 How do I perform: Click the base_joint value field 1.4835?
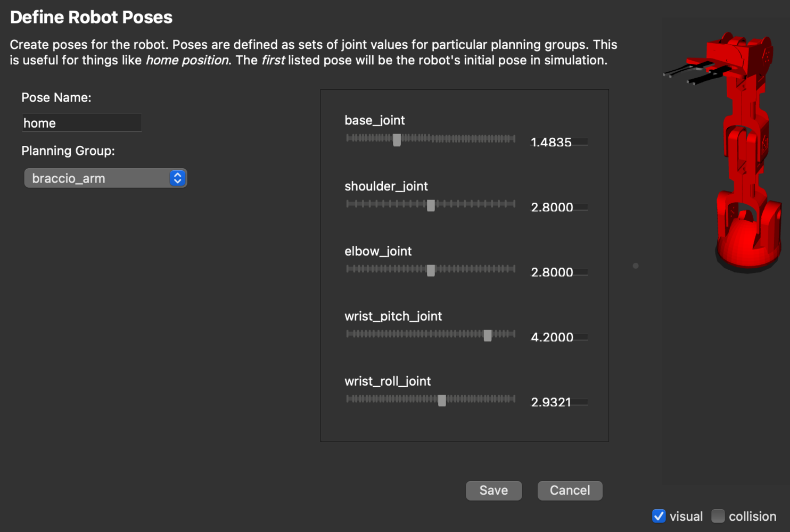(x=559, y=142)
